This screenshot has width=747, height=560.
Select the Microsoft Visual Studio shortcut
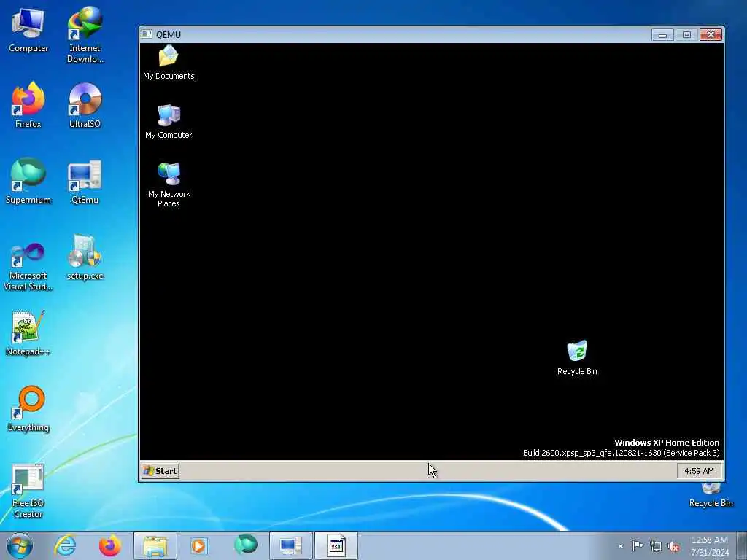[x=28, y=267]
